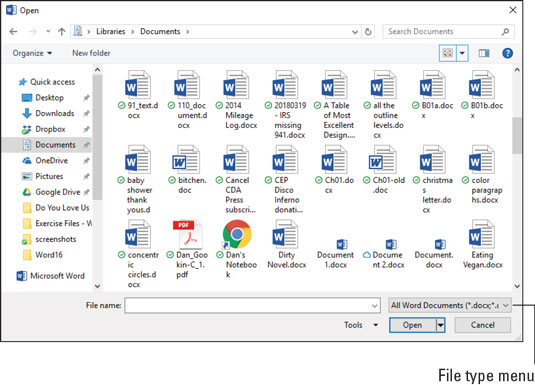
Task: Open Dropbox in Quick access
Action: [50, 129]
